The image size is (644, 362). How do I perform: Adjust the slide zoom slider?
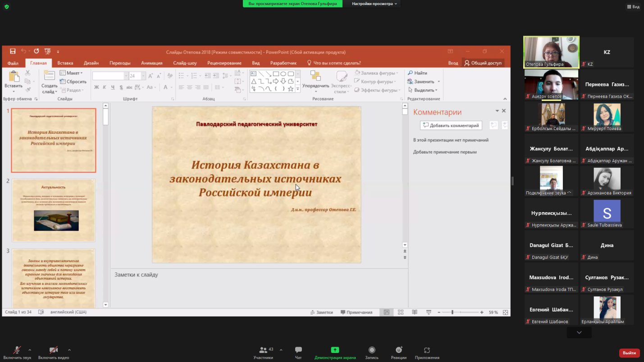coord(452,312)
